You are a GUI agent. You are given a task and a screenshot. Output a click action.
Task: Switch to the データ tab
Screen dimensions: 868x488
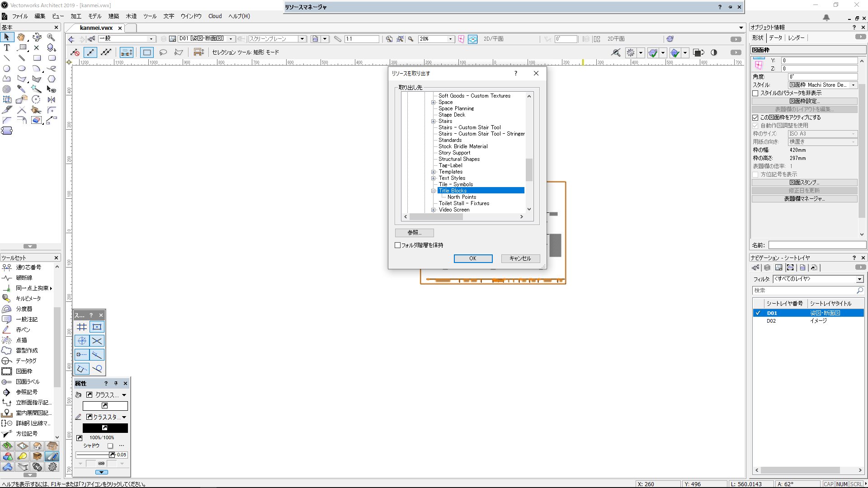(775, 38)
